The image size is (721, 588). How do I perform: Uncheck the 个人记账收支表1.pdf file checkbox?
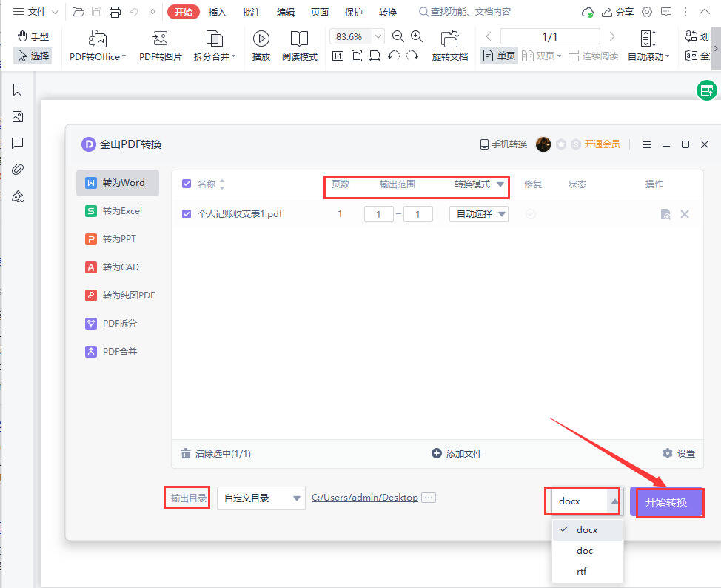pos(187,214)
